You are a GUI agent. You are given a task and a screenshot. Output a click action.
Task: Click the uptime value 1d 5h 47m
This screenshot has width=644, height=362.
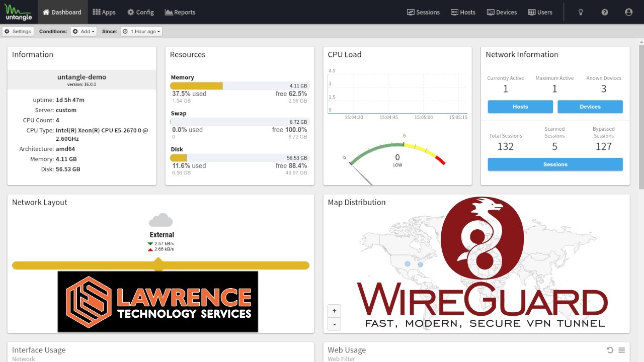click(x=70, y=100)
